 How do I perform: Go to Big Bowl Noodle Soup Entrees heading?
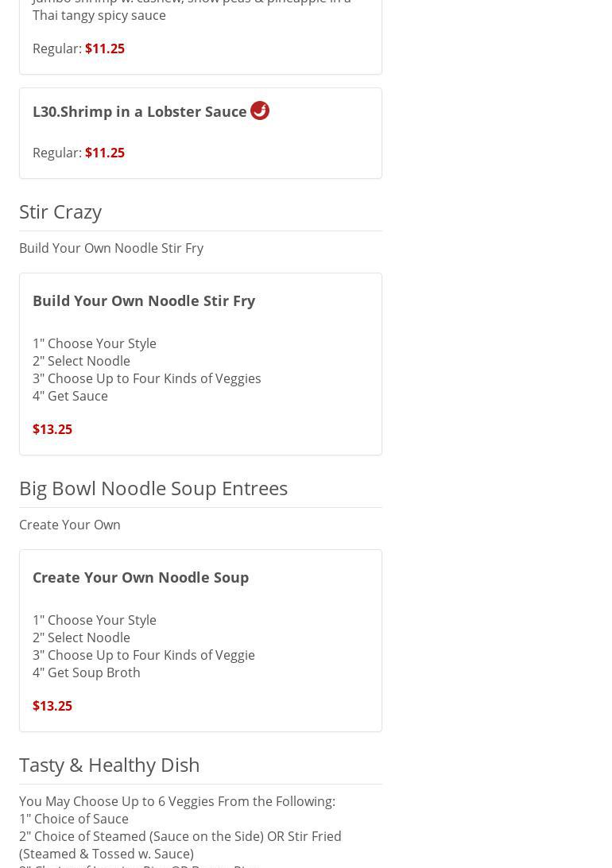point(153,488)
